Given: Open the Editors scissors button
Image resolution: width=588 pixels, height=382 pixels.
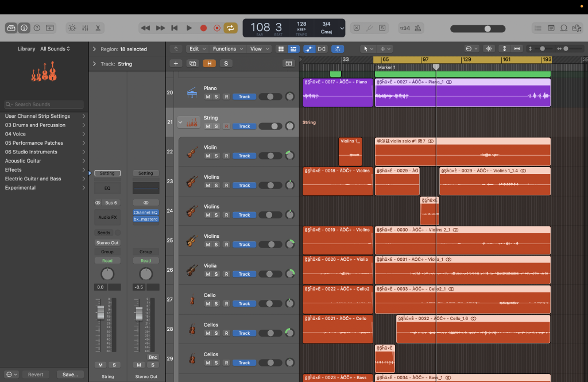Looking at the screenshot, I should tap(98, 28).
